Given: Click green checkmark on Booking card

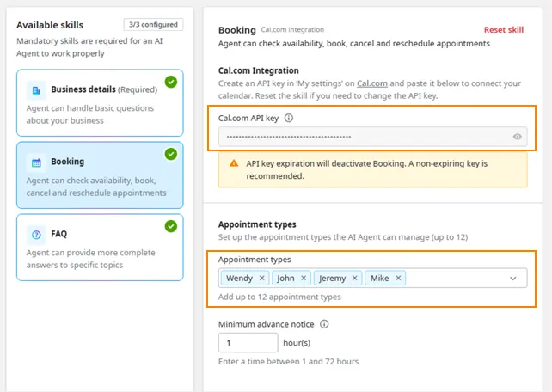Looking at the screenshot, I should click(x=171, y=154).
